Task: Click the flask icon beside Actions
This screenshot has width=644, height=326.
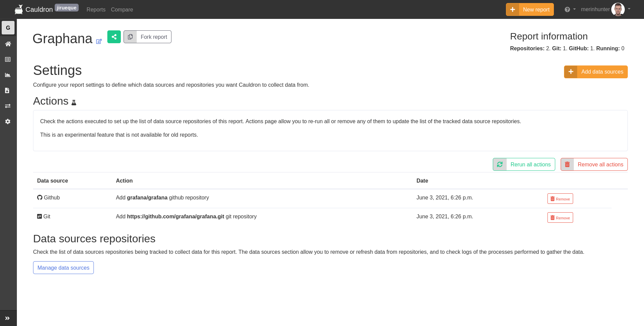Action: tap(74, 103)
